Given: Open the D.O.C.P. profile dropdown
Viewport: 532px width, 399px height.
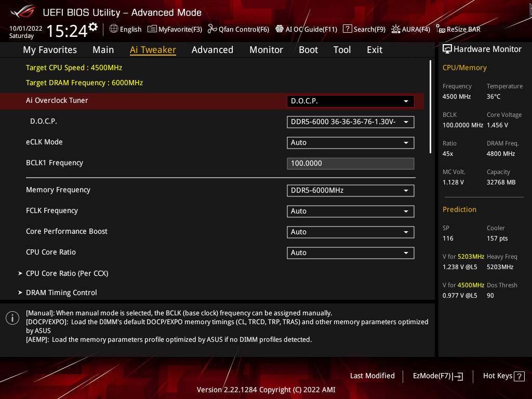Looking at the screenshot, I should pos(350,122).
